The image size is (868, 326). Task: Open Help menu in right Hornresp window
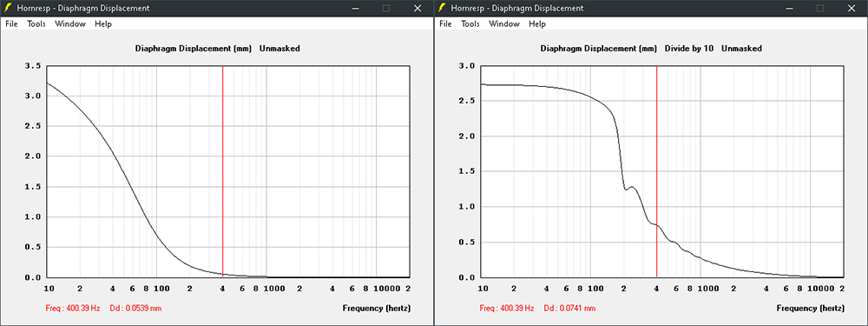pos(537,23)
